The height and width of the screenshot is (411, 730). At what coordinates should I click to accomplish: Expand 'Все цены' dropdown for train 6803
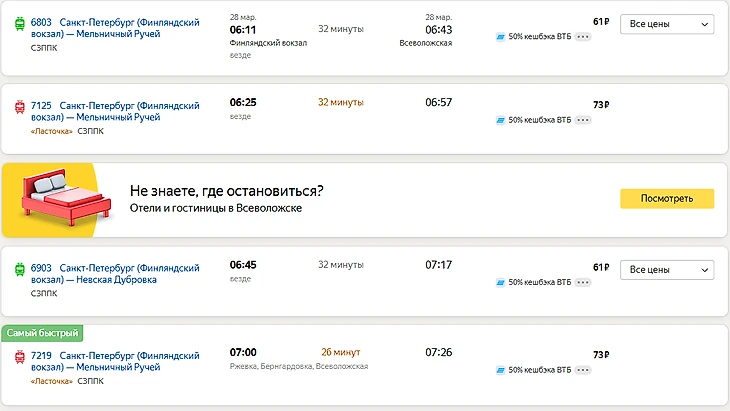tap(666, 24)
